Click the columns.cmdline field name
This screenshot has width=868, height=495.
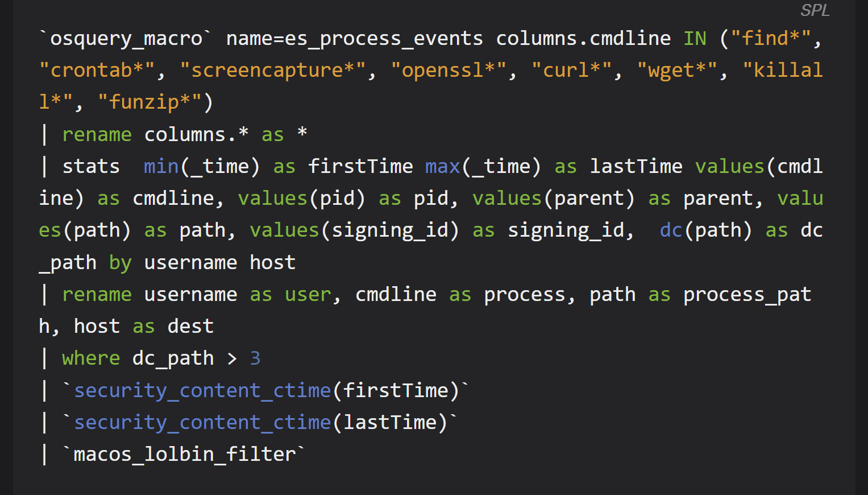point(583,39)
